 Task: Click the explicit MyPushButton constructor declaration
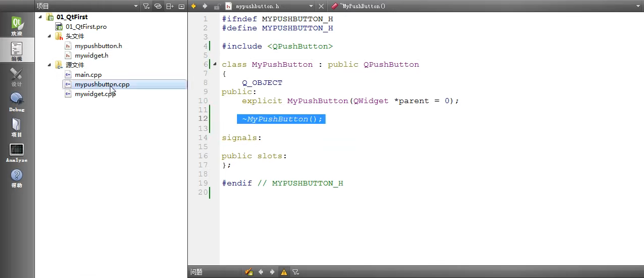pos(350,101)
